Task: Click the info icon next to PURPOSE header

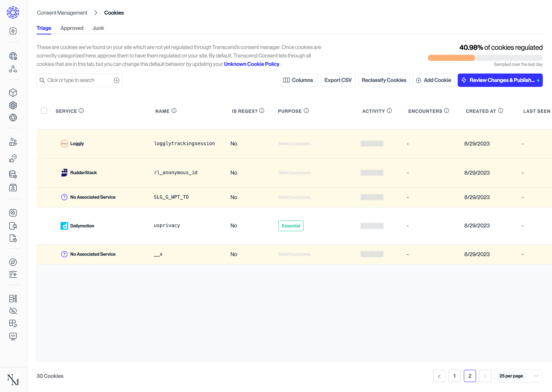Action: point(306,111)
